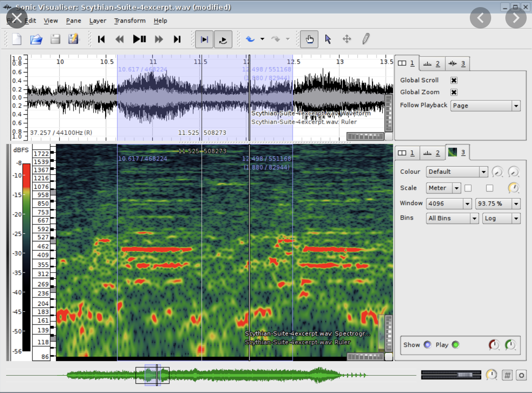
Task: Open the Layer menu
Action: point(98,20)
